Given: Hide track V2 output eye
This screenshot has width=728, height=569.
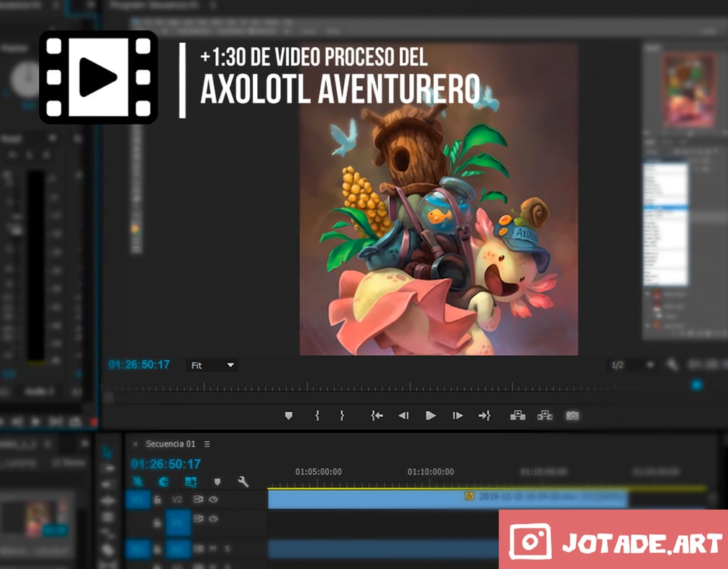Looking at the screenshot, I should 213,500.
